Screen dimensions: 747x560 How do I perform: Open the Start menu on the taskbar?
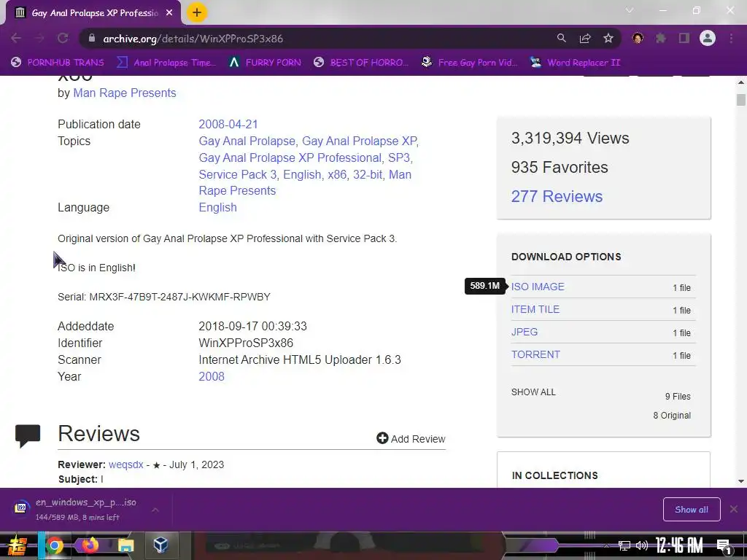coord(17,545)
